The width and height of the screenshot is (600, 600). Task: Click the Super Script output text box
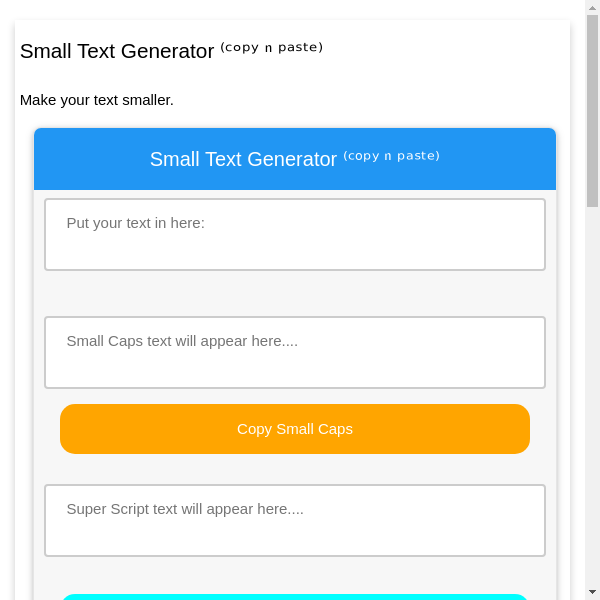tap(294, 520)
